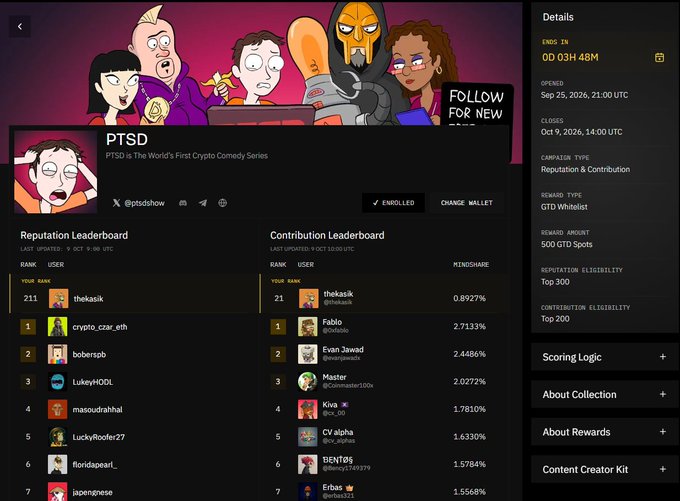Open floridapearl_ avatar
This screenshot has width=680, height=501.
click(58, 465)
